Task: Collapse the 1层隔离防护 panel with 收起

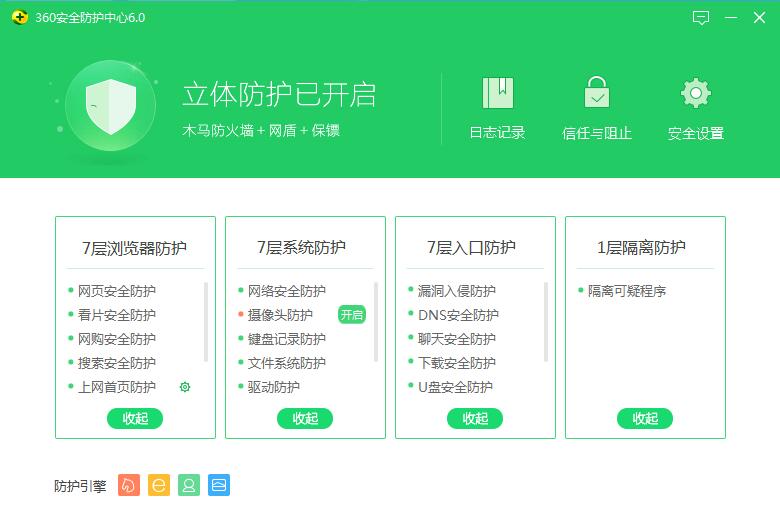Action: click(x=645, y=418)
